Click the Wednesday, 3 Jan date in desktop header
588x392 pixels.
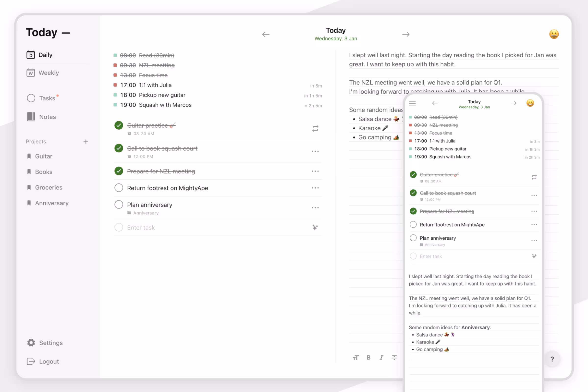[x=336, y=38]
